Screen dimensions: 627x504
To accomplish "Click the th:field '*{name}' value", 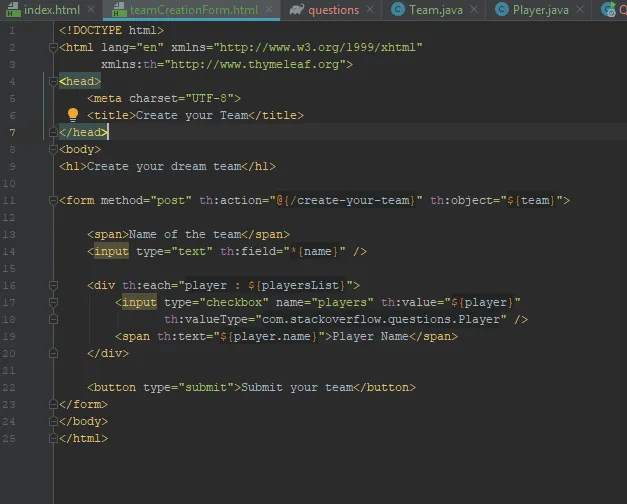I will pyautogui.click(x=315, y=252).
